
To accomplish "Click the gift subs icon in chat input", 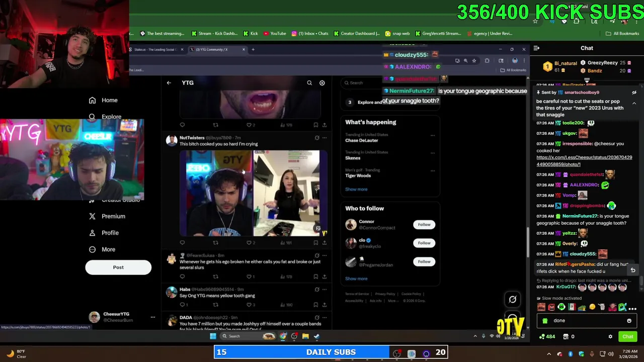I will click(x=544, y=321).
